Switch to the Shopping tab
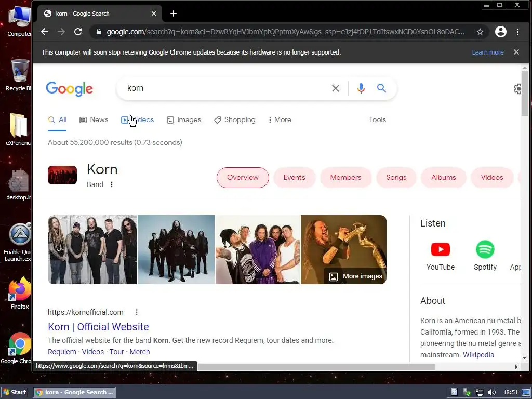 point(234,120)
